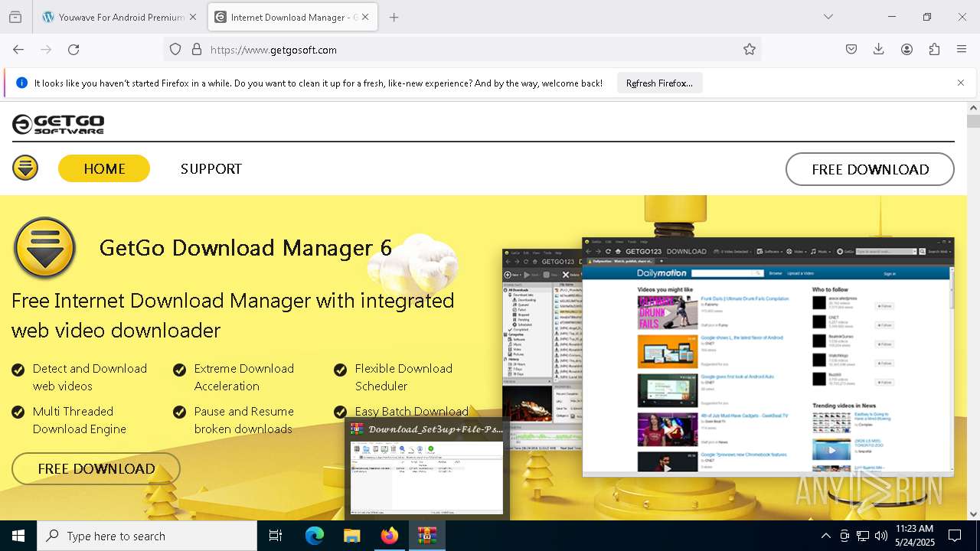
Task: Open the Windows Start menu
Action: point(18,536)
